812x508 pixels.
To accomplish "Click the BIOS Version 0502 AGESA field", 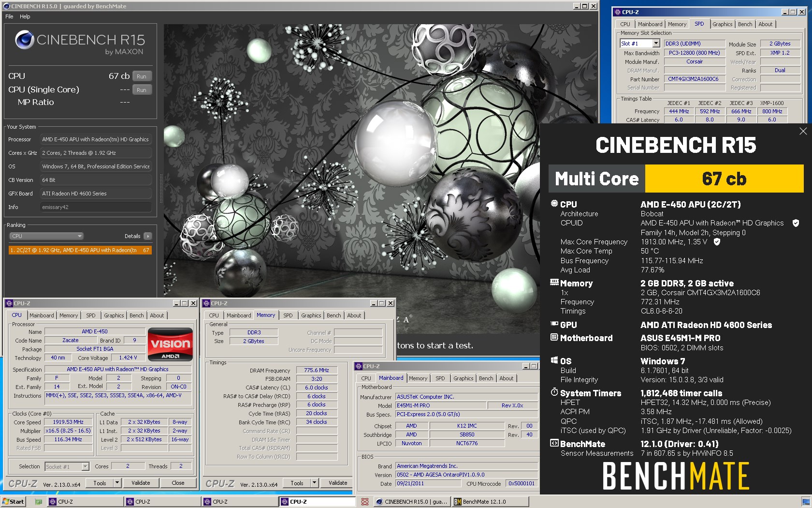I will point(466,475).
